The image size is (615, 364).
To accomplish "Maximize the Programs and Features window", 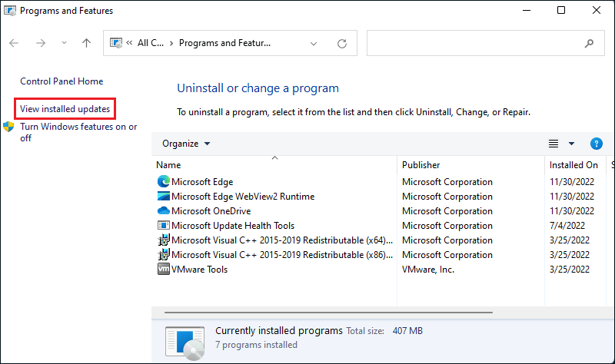I will (x=561, y=10).
